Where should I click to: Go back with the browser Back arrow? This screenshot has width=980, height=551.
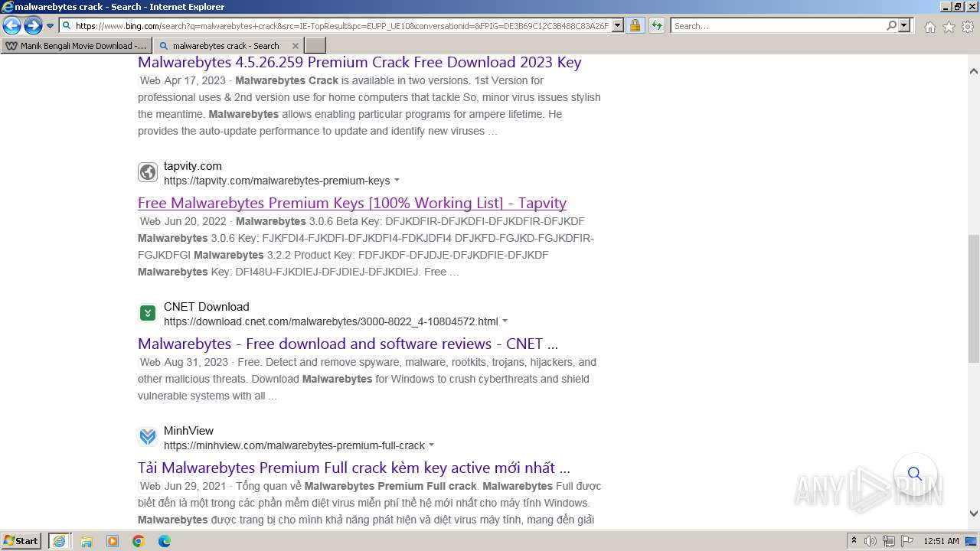tap(12, 25)
